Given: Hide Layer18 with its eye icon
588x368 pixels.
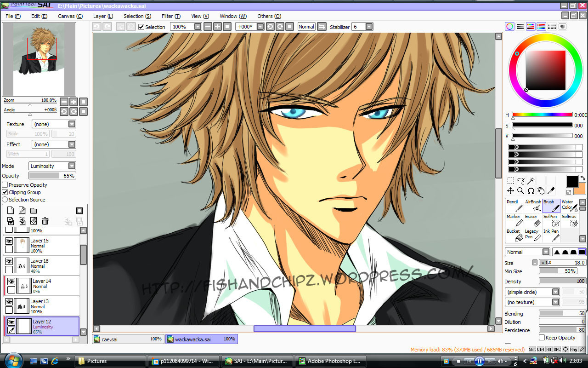Looking at the screenshot, I should pos(9,261).
